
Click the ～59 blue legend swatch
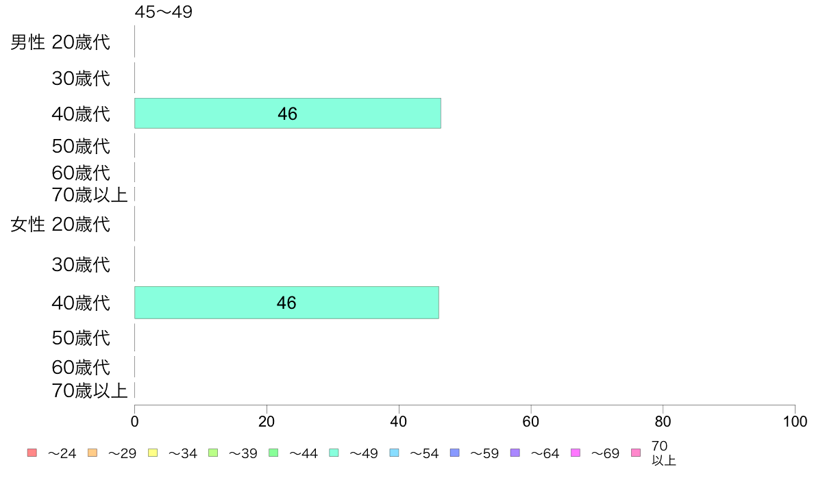pyautogui.click(x=455, y=453)
